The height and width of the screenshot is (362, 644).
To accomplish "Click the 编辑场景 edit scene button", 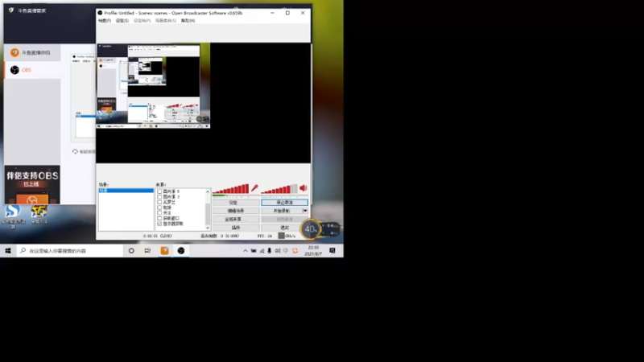I will coord(236,211).
